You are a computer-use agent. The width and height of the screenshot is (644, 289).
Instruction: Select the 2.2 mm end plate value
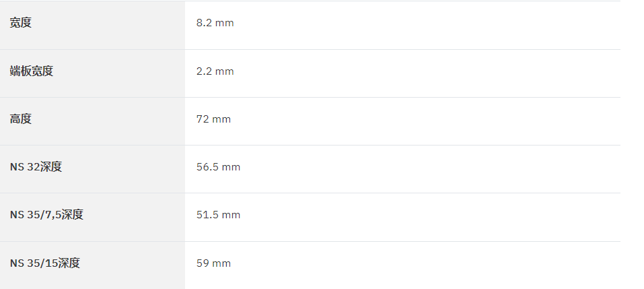point(215,71)
